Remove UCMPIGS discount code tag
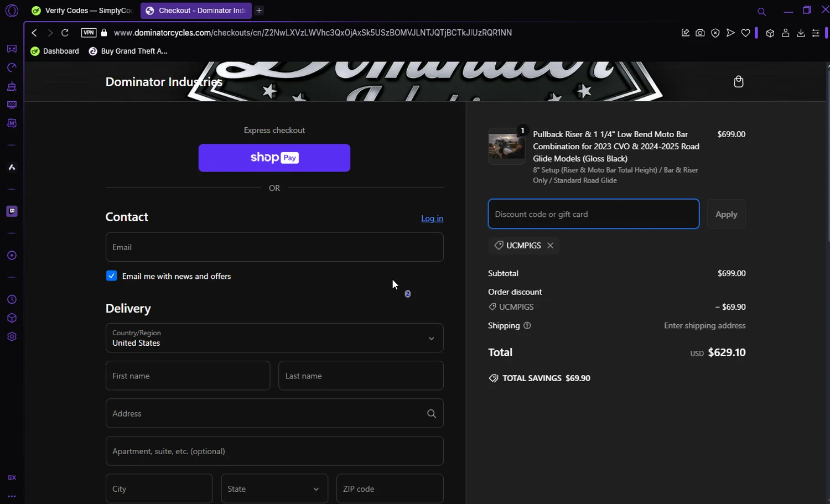 click(x=550, y=246)
